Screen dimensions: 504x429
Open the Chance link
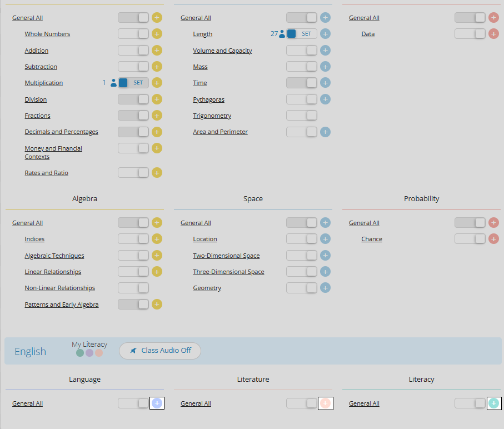372,239
